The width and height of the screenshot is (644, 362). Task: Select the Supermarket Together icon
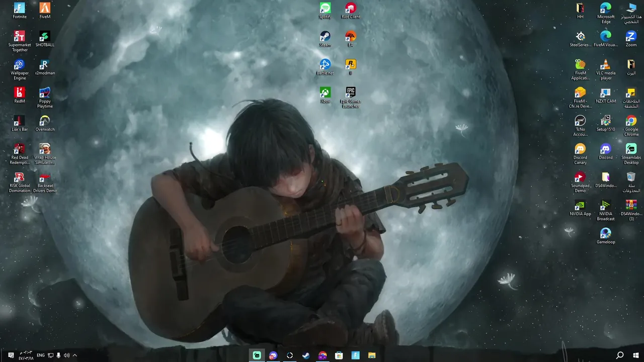pos(20,41)
